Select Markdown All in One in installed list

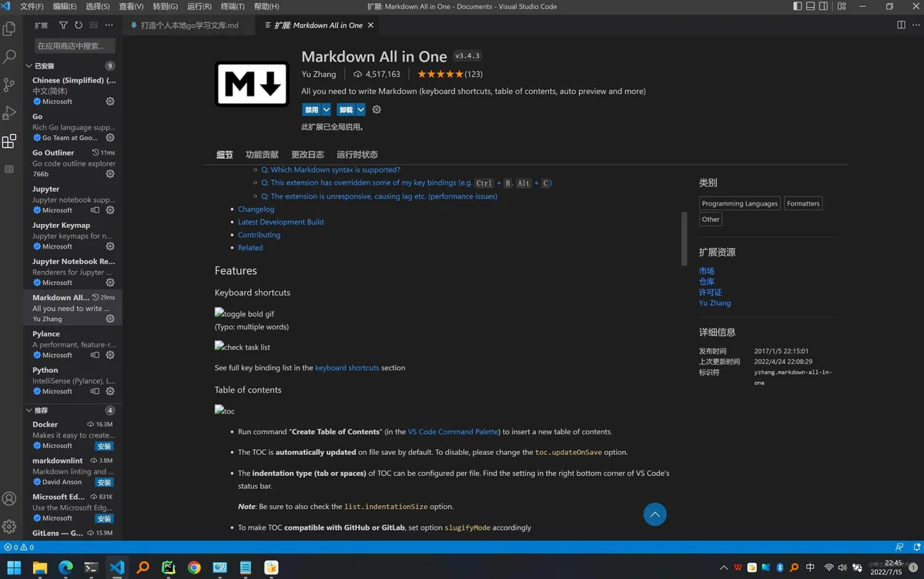73,308
